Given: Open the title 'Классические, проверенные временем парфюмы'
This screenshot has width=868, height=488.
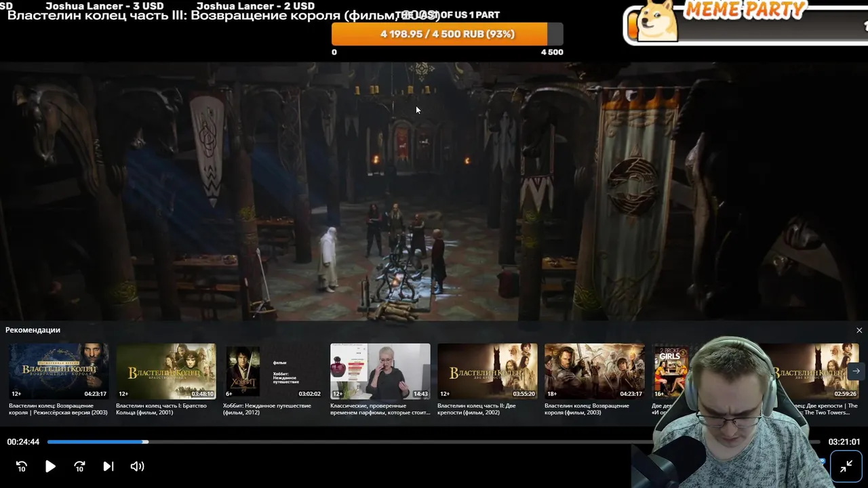Looking at the screenshot, I should pyautogui.click(x=380, y=409).
